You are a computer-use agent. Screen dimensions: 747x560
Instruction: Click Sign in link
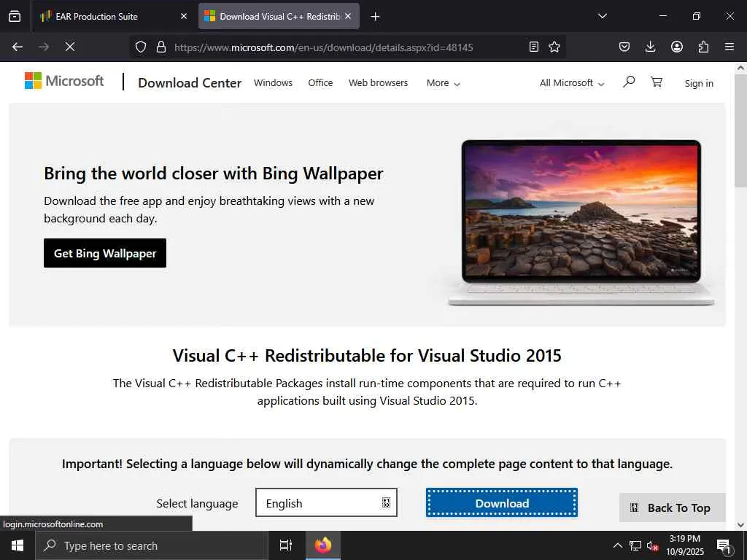click(699, 83)
